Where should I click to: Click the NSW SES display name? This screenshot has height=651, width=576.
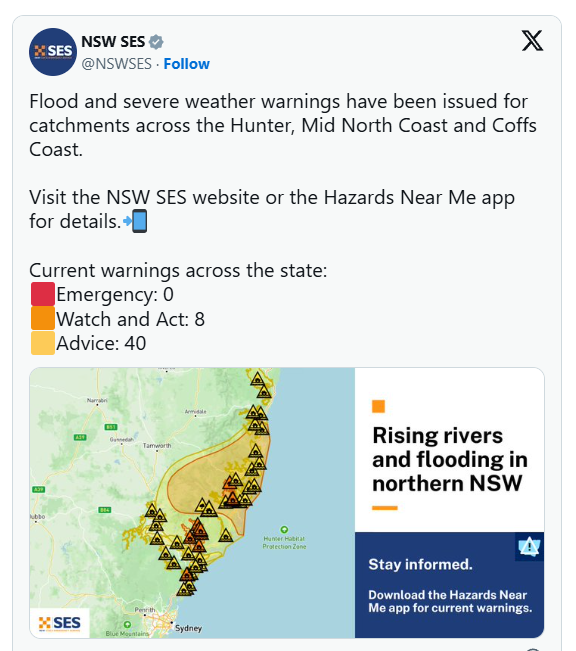113,42
